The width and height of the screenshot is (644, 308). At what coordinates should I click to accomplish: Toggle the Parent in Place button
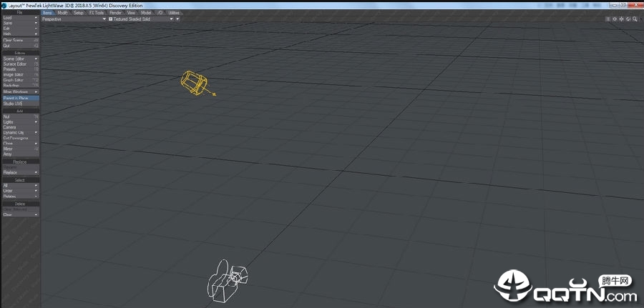[21, 99]
